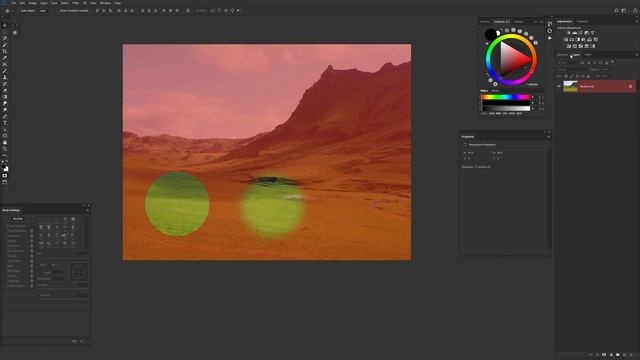640x360 pixels.
Task: Select the Gradient tool
Action: point(4,97)
